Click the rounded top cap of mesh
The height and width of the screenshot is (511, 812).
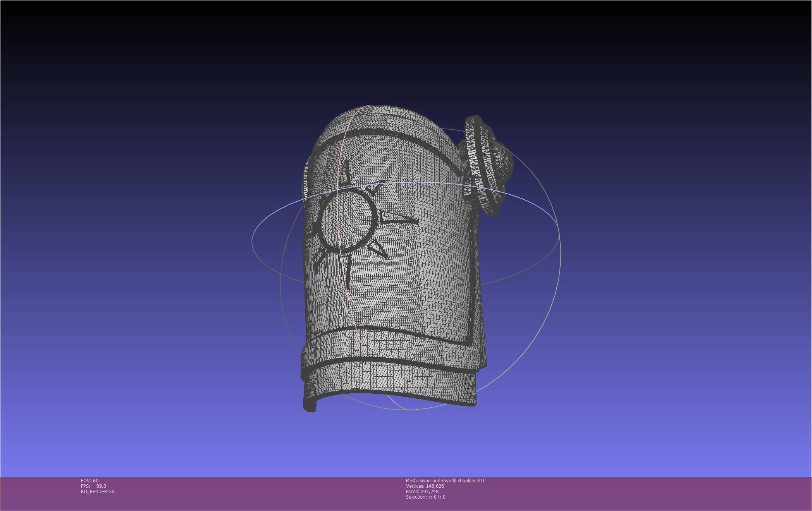[384, 118]
